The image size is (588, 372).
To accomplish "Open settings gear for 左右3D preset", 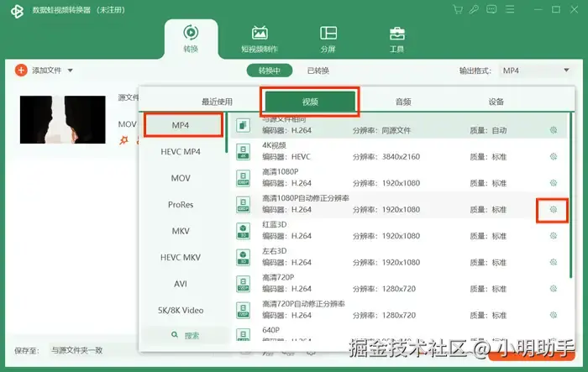I will (554, 262).
